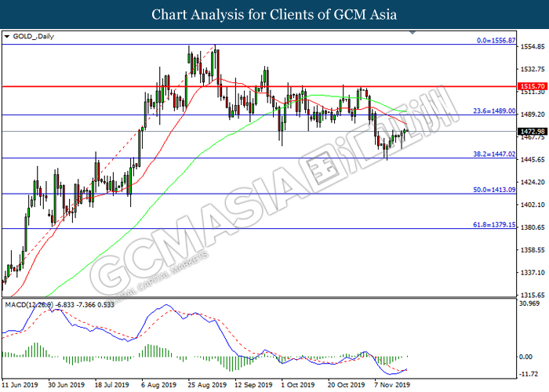The width and height of the screenshot is (549, 392).
Task: Click the 11 Jun 2019 date label
Action: click(x=20, y=385)
